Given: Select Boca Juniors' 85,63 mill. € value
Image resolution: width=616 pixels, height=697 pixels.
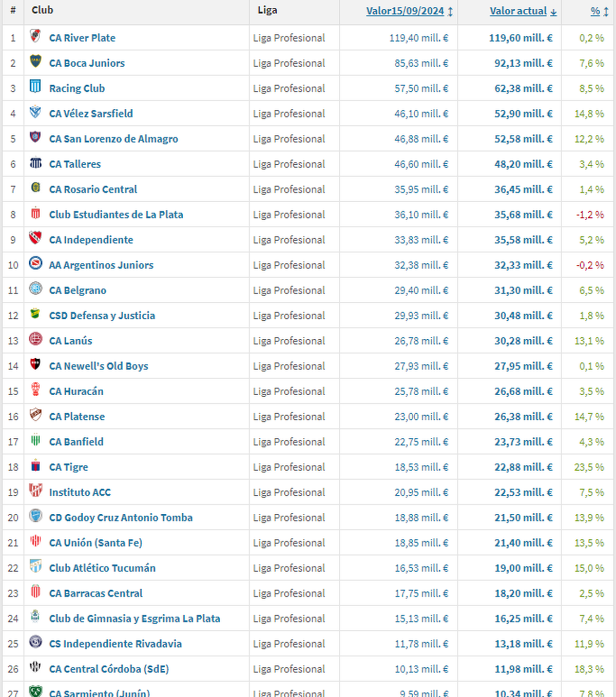Looking at the screenshot, I should tap(421, 63).
